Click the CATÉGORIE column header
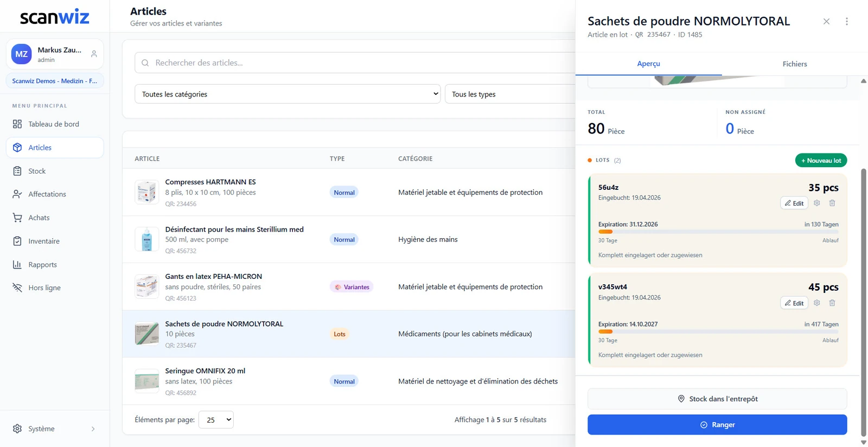868x447 pixels. click(416, 159)
